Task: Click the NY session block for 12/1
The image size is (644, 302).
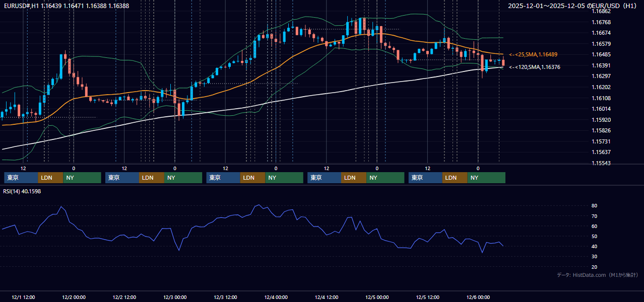Action: tap(83, 178)
